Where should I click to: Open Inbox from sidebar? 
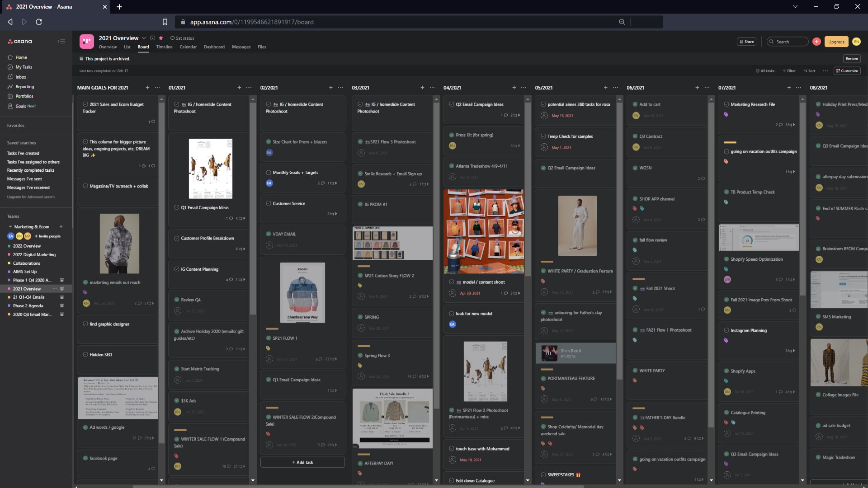coord(21,77)
